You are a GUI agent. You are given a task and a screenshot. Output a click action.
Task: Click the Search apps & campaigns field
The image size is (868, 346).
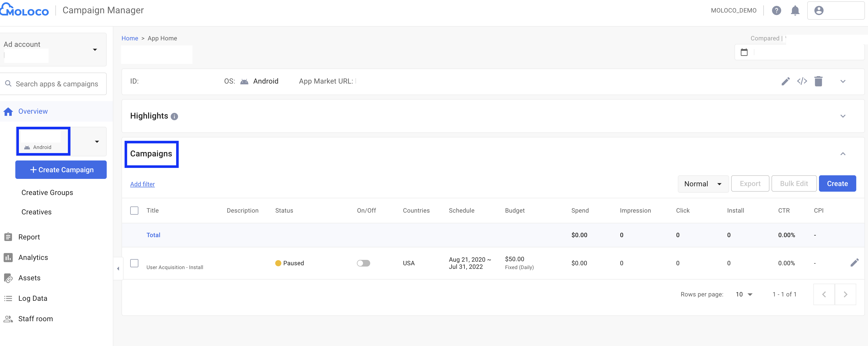click(57, 84)
